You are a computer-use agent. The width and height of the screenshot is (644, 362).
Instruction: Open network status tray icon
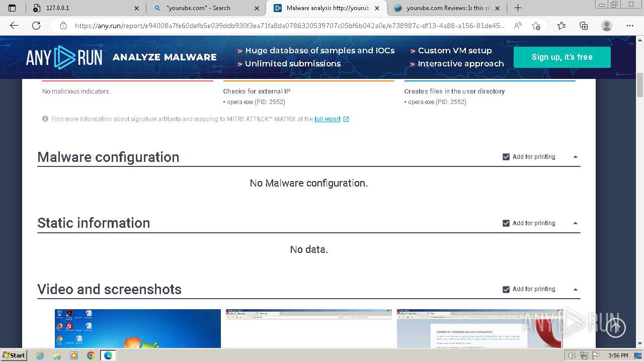click(x=585, y=355)
